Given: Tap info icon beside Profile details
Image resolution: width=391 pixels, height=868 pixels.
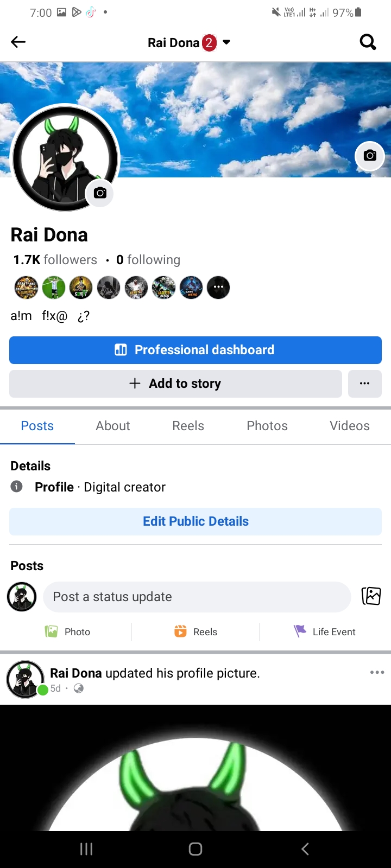Looking at the screenshot, I should click(x=17, y=486).
